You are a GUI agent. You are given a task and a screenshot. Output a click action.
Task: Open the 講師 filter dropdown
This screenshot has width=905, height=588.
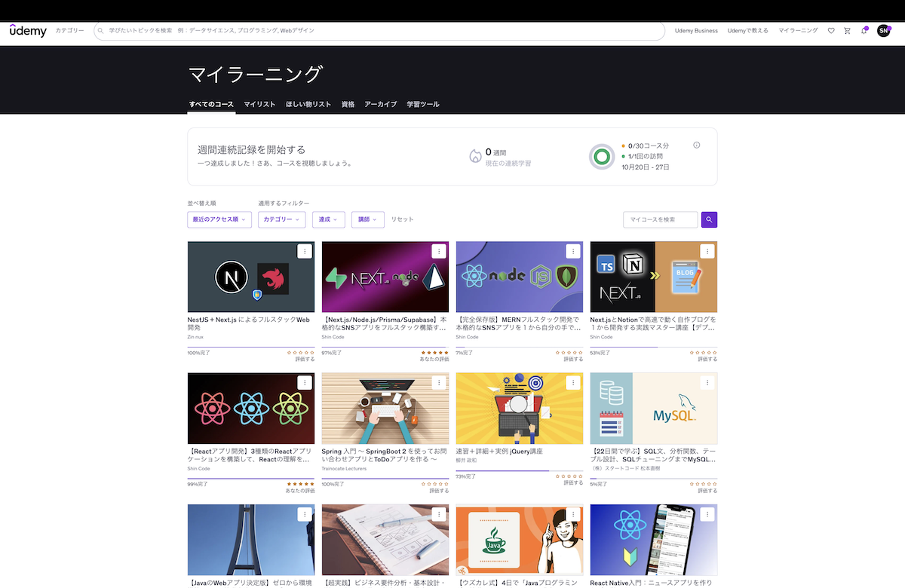[x=367, y=219]
